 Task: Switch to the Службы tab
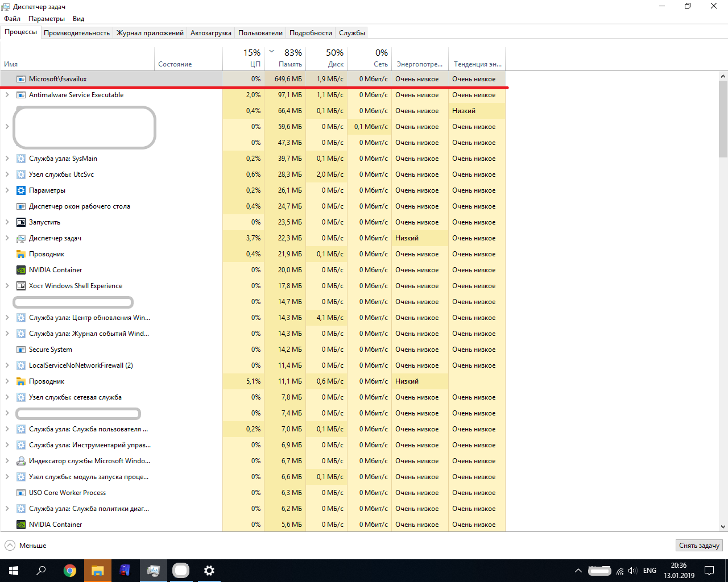tap(352, 33)
